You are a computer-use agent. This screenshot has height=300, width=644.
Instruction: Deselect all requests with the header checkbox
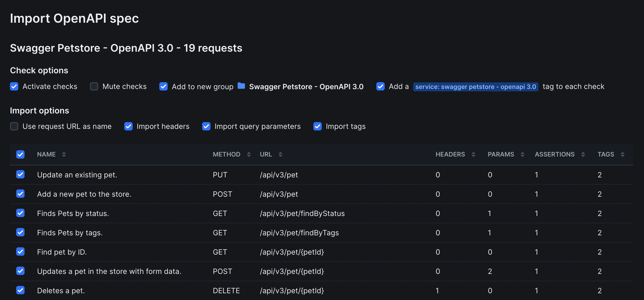coord(20,154)
